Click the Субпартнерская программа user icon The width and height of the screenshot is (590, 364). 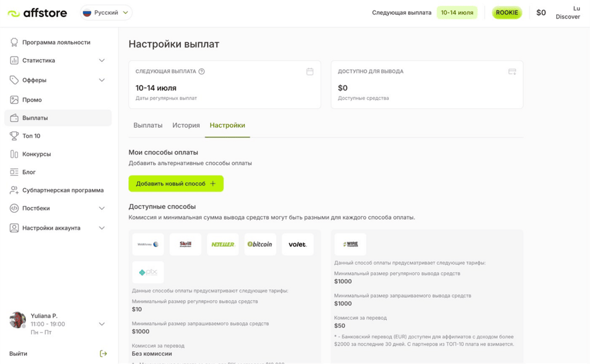click(14, 190)
